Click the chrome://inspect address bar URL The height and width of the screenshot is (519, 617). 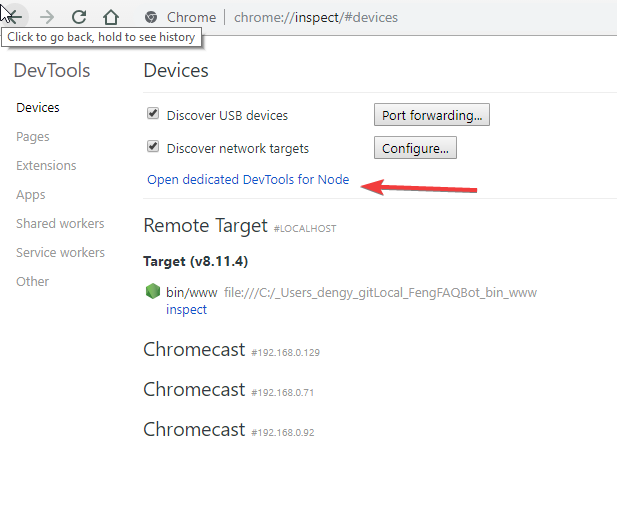pos(316,17)
